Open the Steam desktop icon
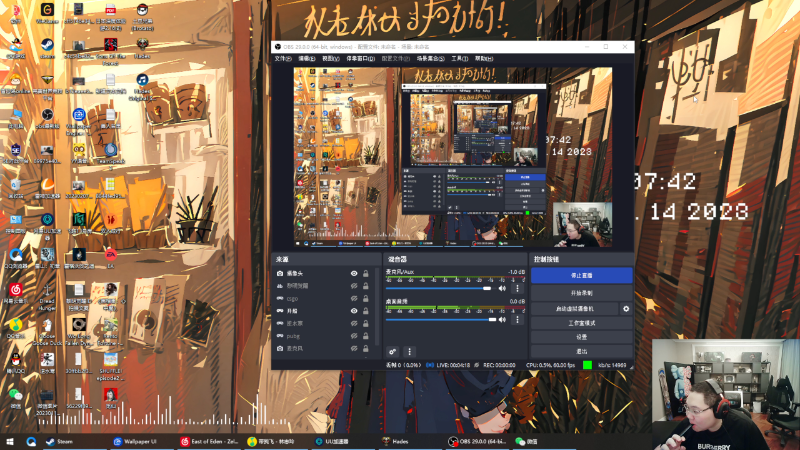Viewport: 800px width, 450px height. (x=47, y=48)
